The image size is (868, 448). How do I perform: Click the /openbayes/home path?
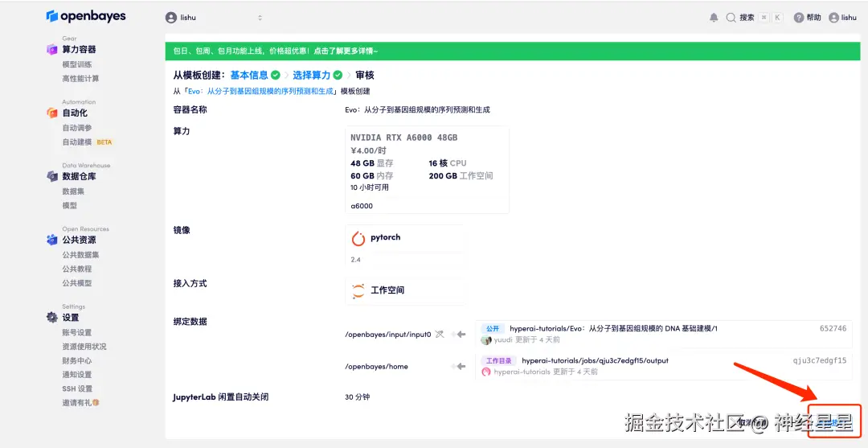point(376,367)
